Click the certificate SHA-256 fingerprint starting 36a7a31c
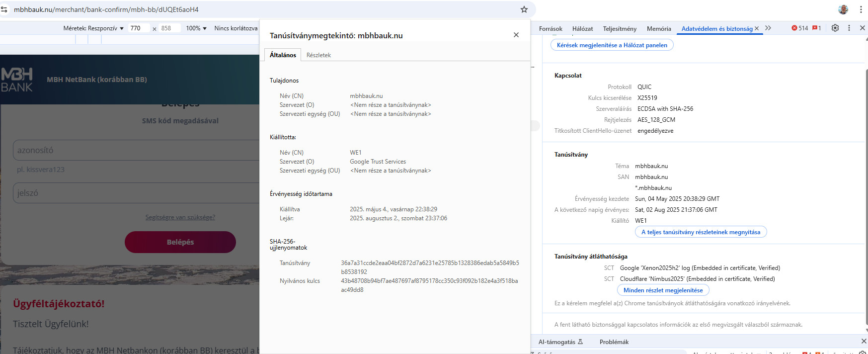The image size is (868, 354). [x=430, y=267]
